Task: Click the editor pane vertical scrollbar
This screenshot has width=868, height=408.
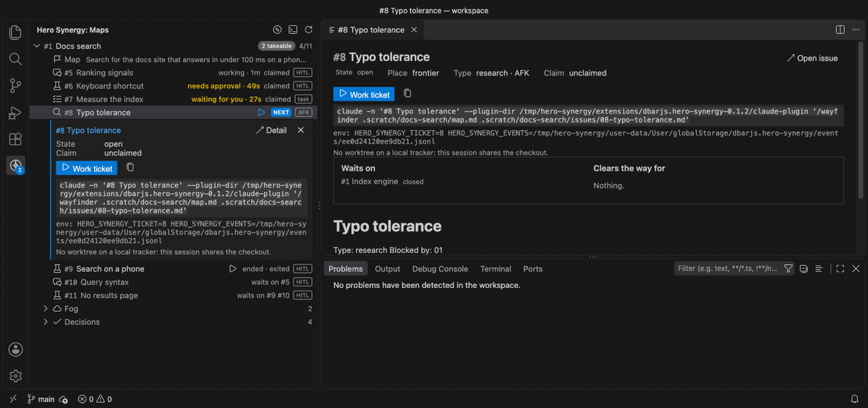Action: tap(861, 120)
